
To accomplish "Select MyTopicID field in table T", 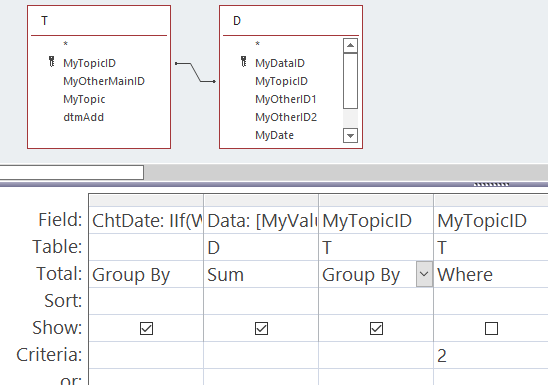I will (89, 63).
